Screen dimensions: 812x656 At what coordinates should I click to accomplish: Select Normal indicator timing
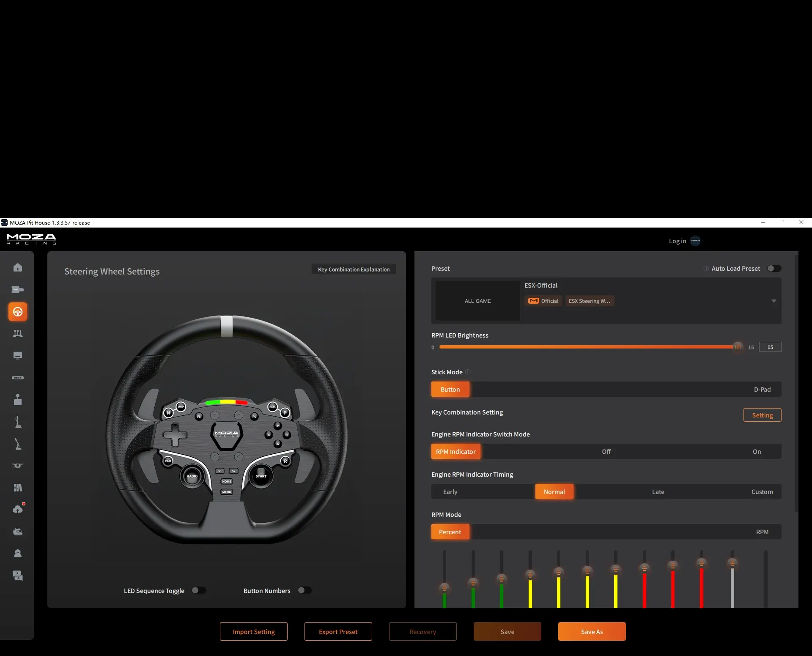(x=554, y=492)
